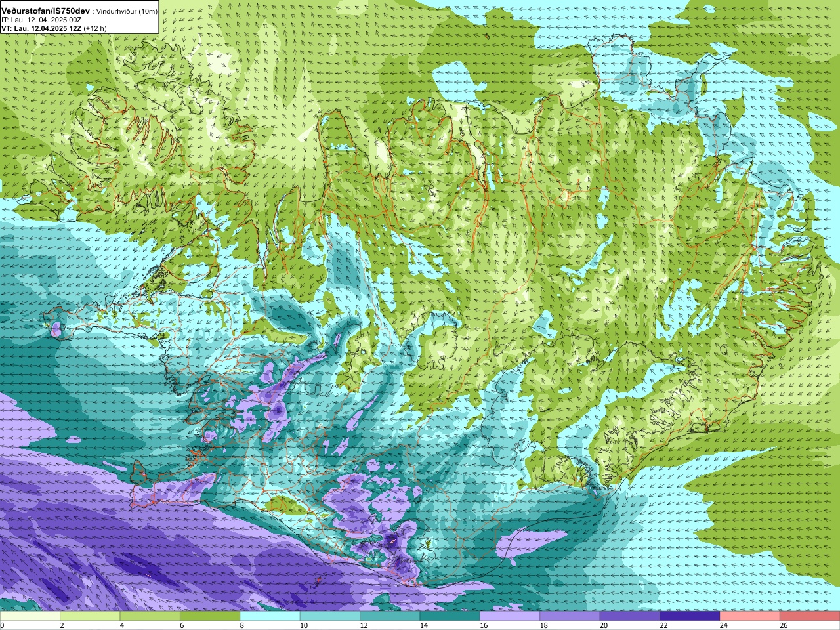Click the pale cream 0–2 legend swatch
This screenshot has width=840, height=630.
pos(30,616)
